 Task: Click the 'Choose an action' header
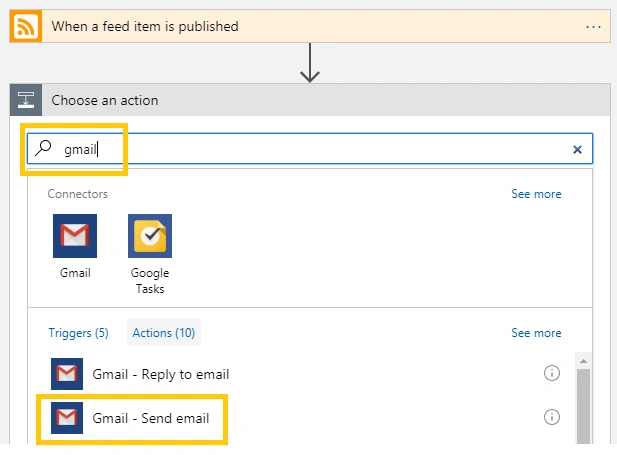pos(310,100)
